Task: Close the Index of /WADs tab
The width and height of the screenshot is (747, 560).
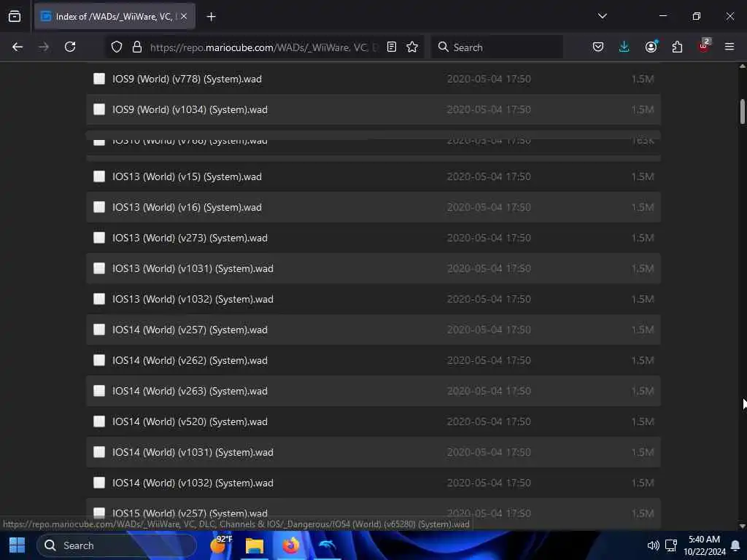Action: (x=184, y=16)
